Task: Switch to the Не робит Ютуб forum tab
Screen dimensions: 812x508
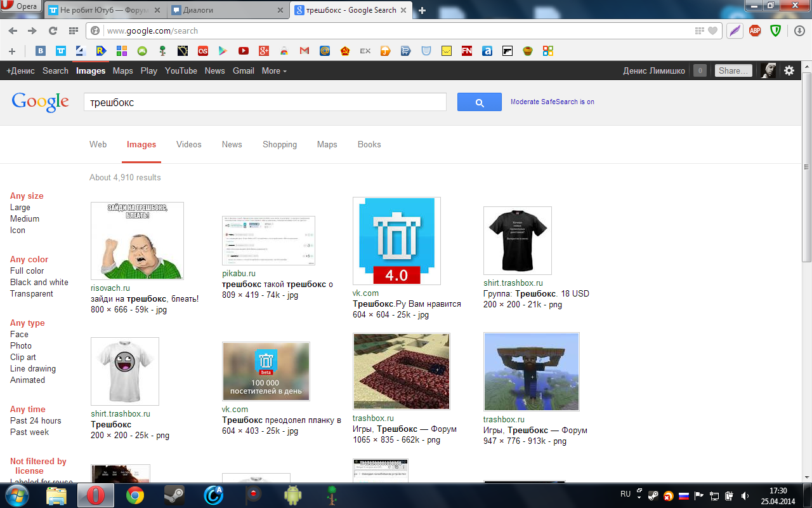Action: click(x=105, y=10)
